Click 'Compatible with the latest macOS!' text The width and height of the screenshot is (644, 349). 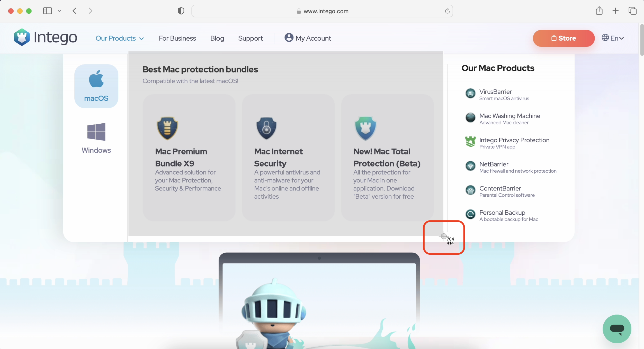[x=190, y=81]
